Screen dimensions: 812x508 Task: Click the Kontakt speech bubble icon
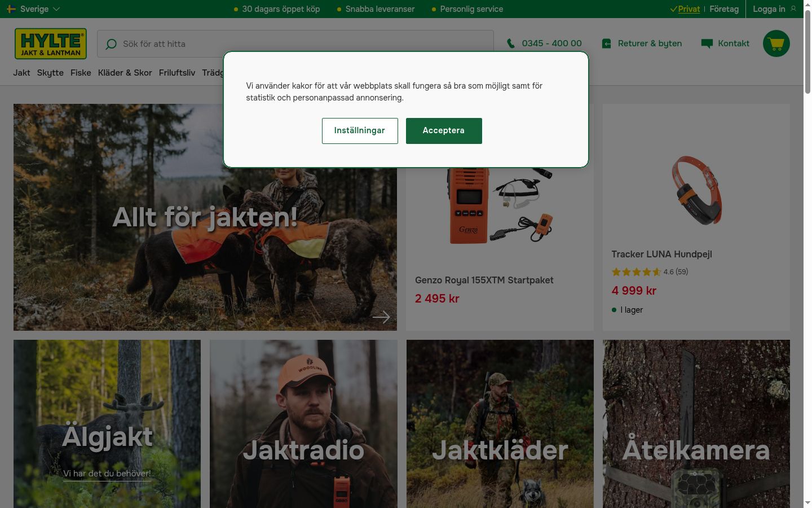[x=707, y=43]
